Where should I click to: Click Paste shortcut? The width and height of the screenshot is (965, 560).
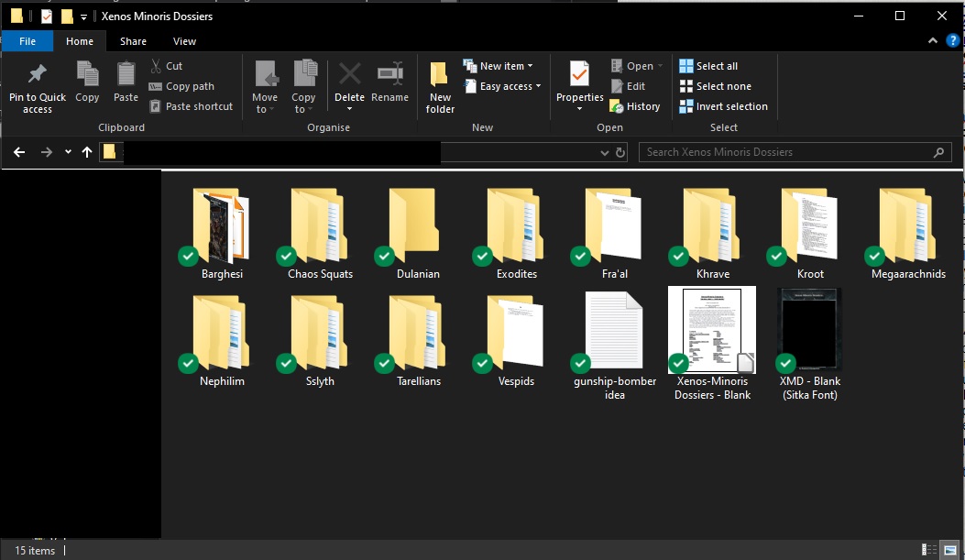point(192,106)
